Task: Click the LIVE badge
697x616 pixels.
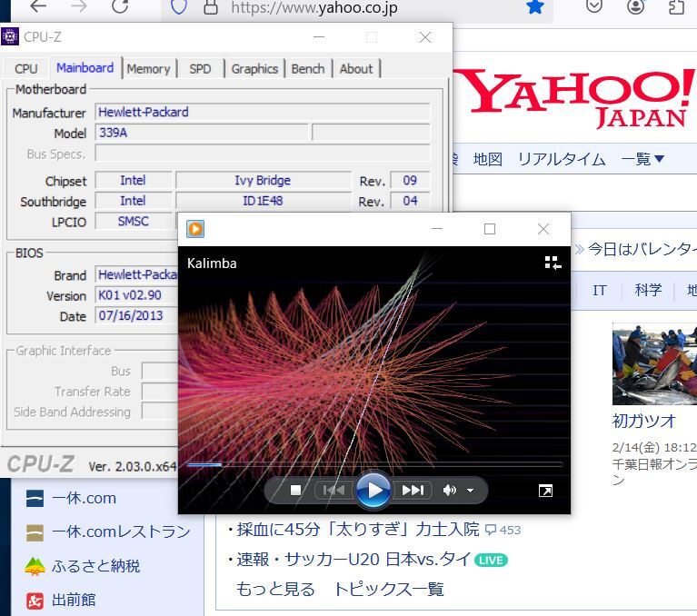Action: click(491, 560)
